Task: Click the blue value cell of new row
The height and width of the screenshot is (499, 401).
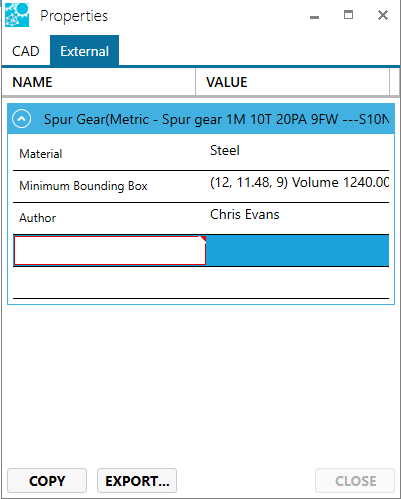Action: point(297,250)
